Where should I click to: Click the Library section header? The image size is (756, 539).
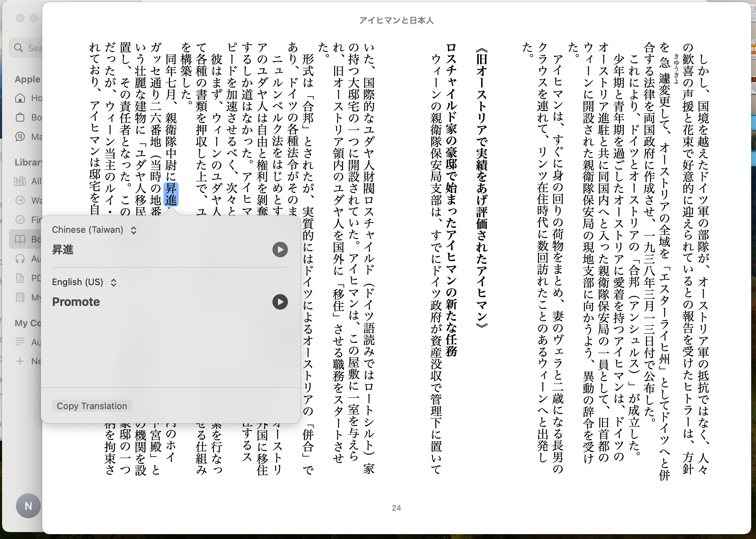[28, 162]
